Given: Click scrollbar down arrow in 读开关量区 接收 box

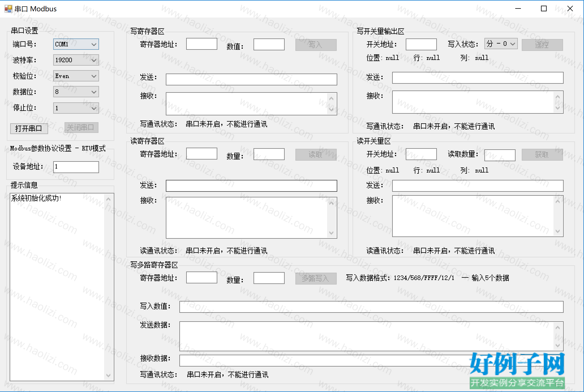Looking at the screenshot, I should [x=558, y=231].
